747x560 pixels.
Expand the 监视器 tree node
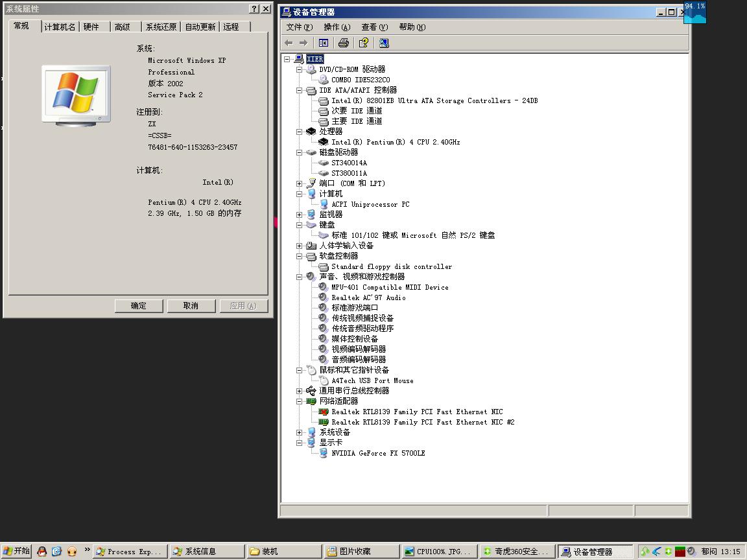[299, 215]
